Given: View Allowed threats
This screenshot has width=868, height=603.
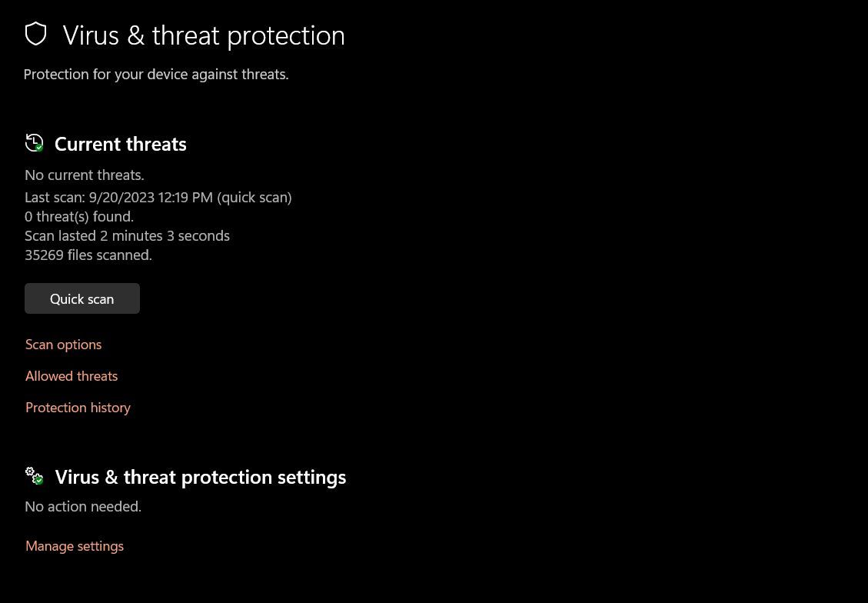Looking at the screenshot, I should point(72,375).
